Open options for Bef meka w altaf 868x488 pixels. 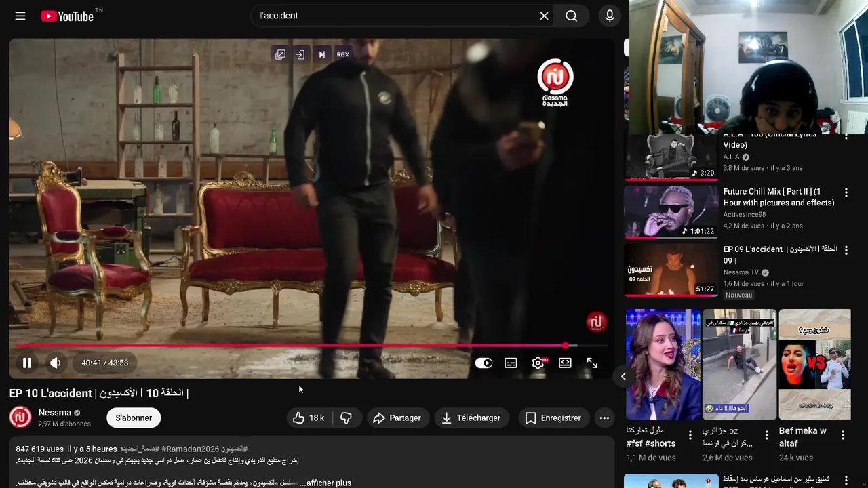point(844,435)
